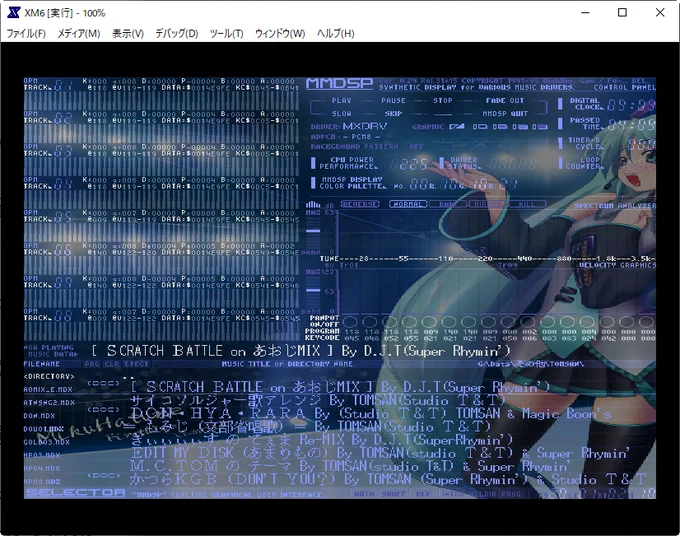The height and width of the screenshot is (536, 680).
Task: Select file HP03.MDX
Action: (x=42, y=455)
